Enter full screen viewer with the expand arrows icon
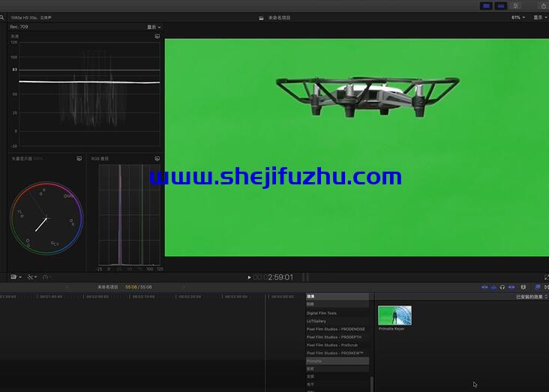The image size is (549, 392). tap(546, 277)
